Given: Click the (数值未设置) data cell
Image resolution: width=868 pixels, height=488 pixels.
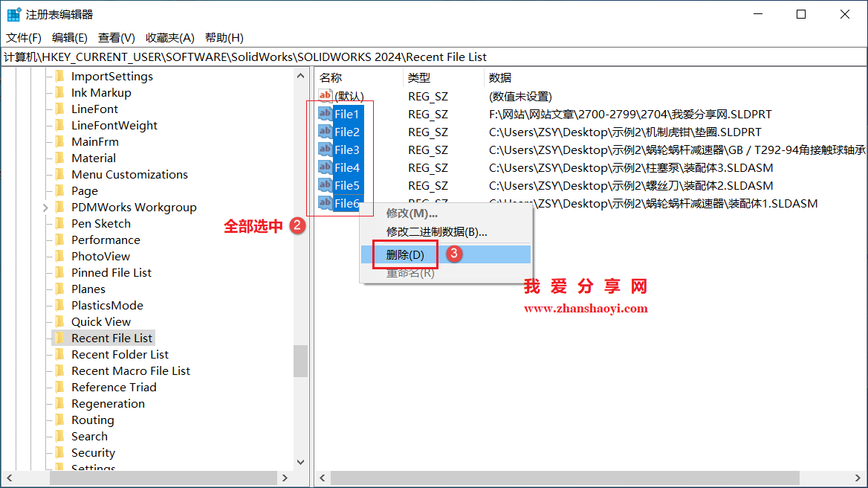Looking at the screenshot, I should tap(520, 97).
